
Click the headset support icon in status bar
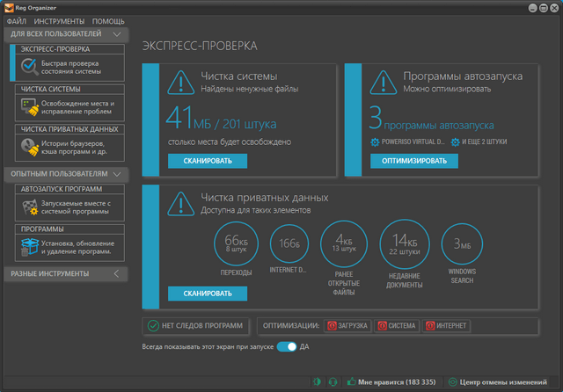coord(333,382)
